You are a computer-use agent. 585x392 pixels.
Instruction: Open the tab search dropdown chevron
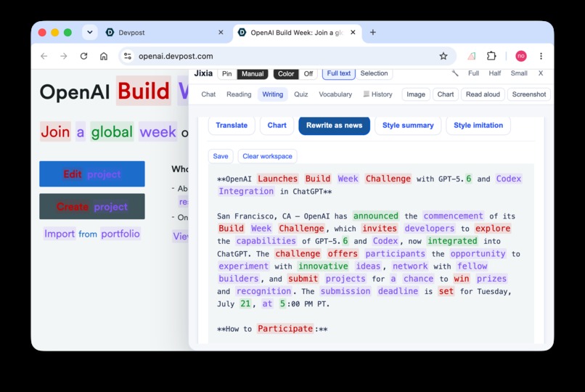pyautogui.click(x=90, y=33)
